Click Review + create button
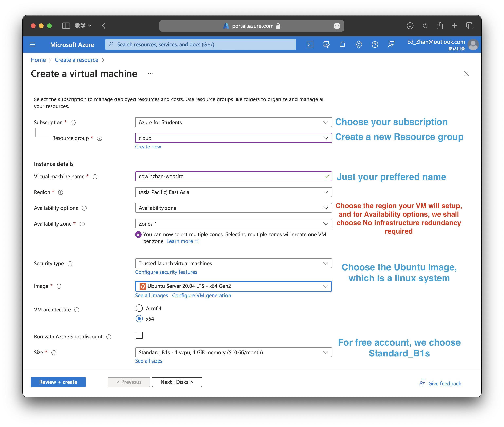 pos(58,382)
